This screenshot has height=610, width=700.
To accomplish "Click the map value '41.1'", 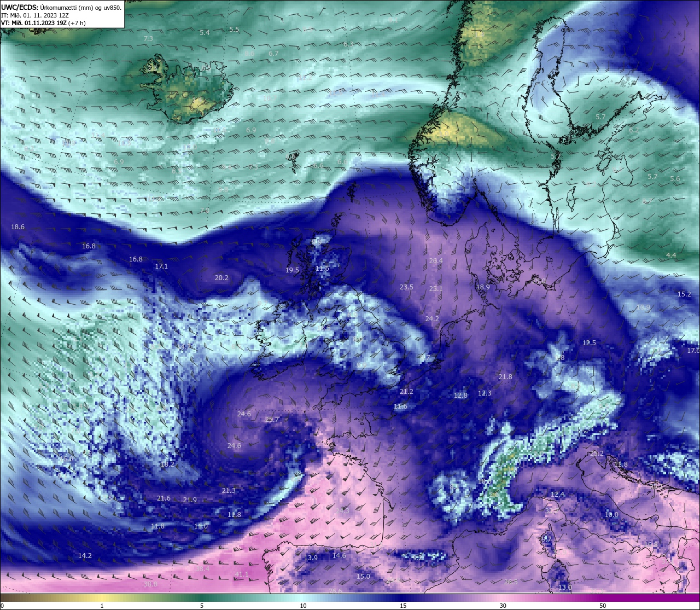I will pyautogui.click(x=242, y=574).
